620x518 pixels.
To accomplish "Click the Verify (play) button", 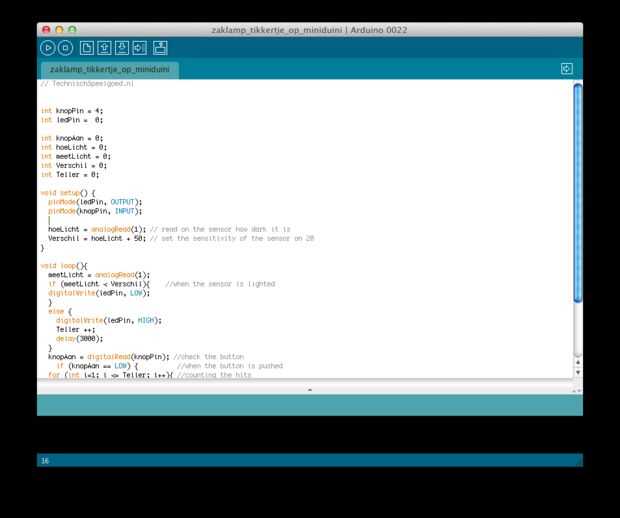I will [x=47, y=48].
